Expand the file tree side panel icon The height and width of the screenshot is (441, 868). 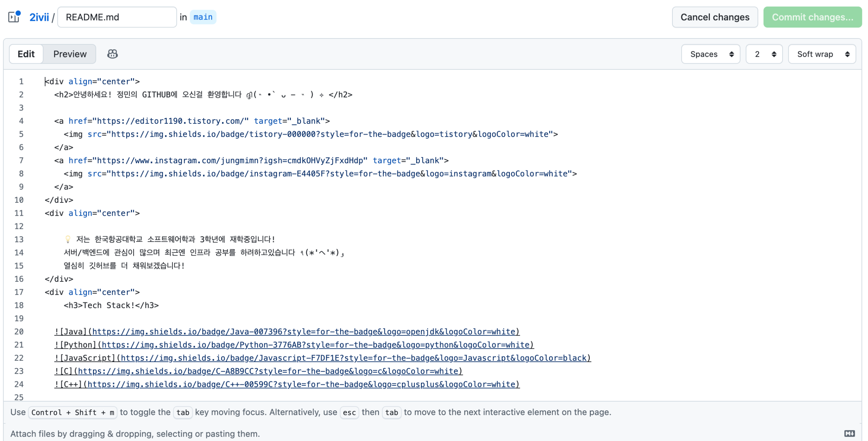[x=14, y=17]
